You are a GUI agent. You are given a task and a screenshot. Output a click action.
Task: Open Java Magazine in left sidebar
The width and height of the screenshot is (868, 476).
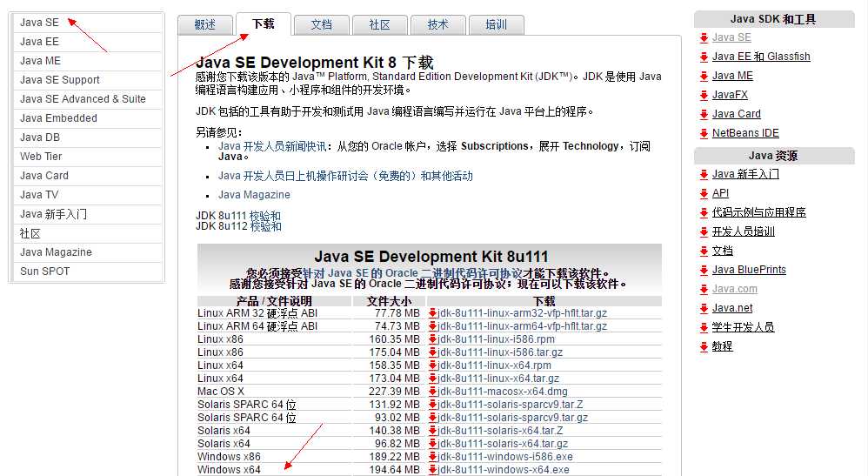point(88,252)
